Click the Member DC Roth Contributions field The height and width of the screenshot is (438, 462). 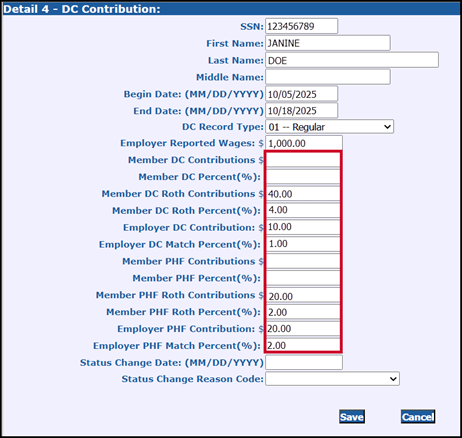click(x=303, y=194)
